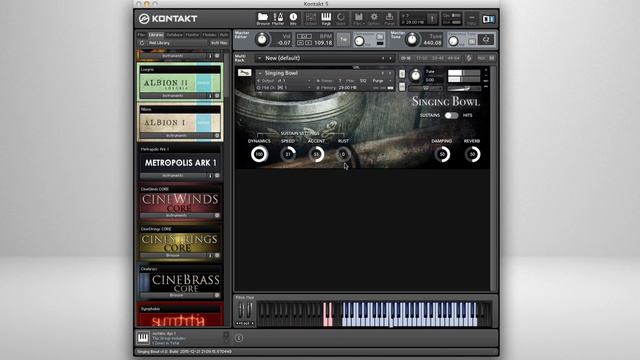Click the Speed knob
Image resolution: width=640 pixels, height=360 pixels.
pos(288,154)
